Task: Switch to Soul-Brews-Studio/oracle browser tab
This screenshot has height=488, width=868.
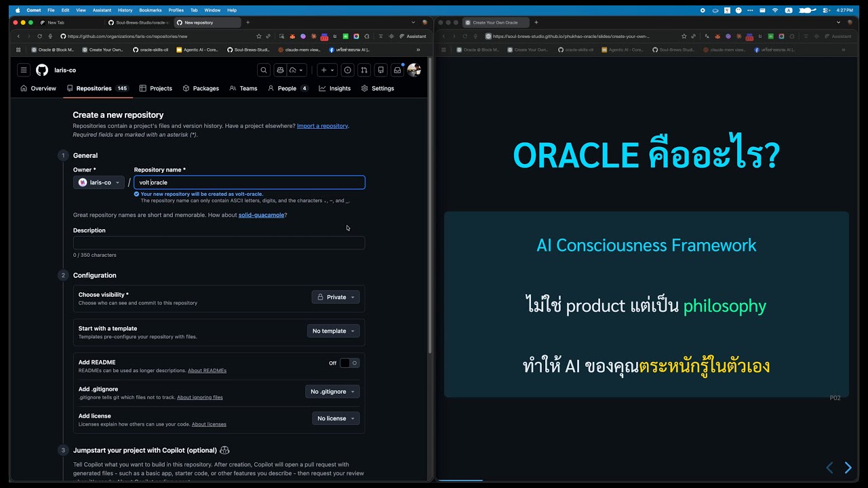Action: [139, 22]
